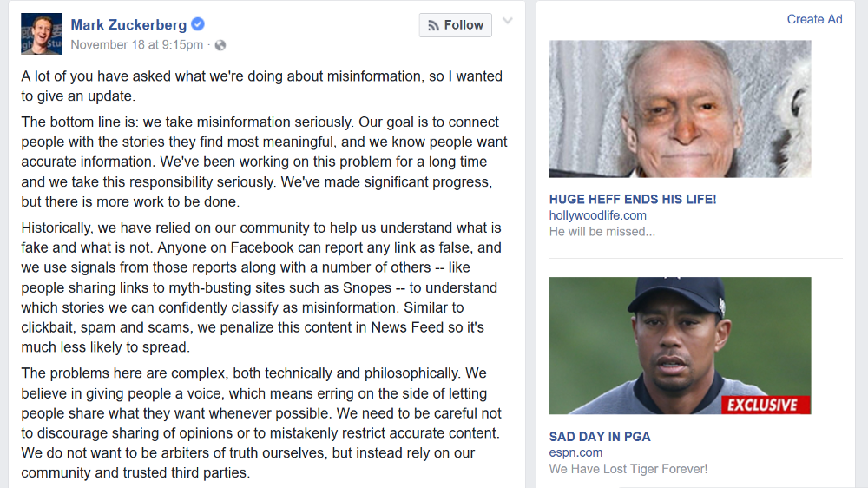Click the "We Have Lost Tiger Forever!" text
The height and width of the screenshot is (488, 868).
(x=628, y=469)
